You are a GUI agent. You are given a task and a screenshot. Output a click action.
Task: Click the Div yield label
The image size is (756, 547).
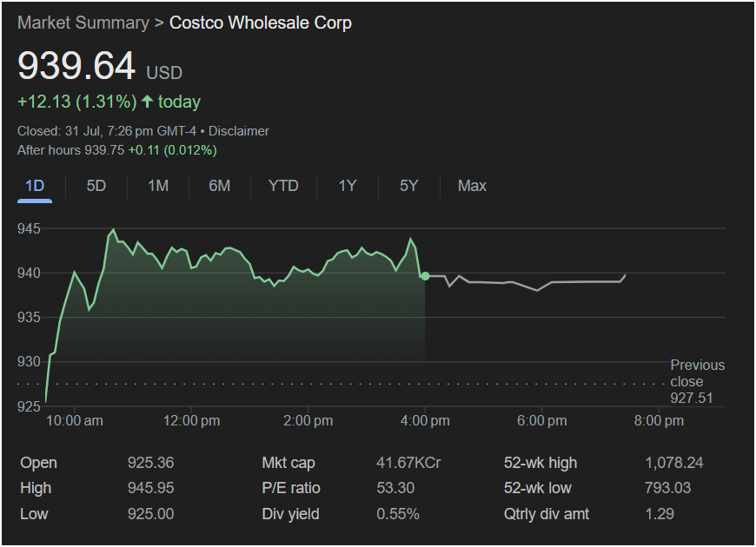290,514
